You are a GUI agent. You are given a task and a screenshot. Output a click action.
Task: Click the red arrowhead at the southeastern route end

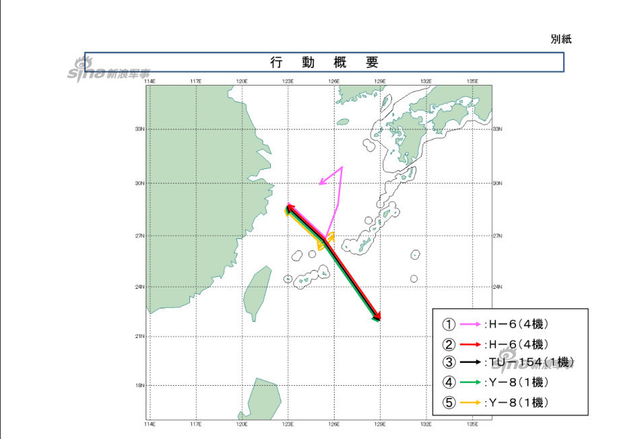[378, 317]
